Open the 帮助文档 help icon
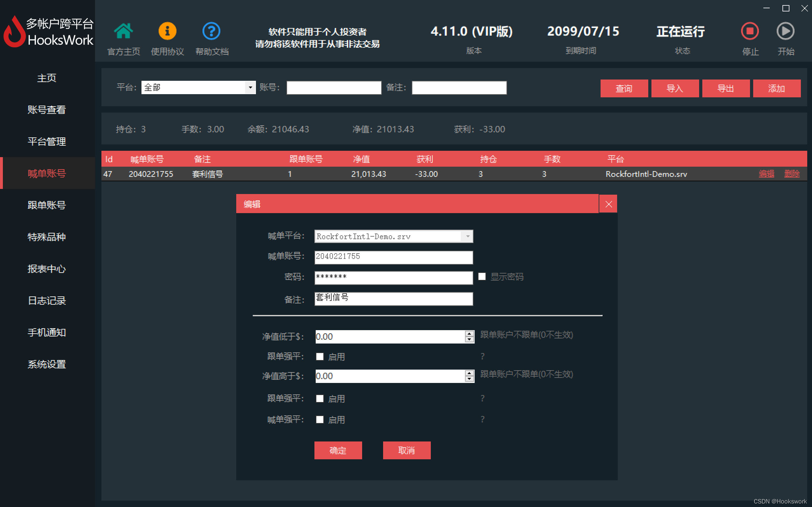The height and width of the screenshot is (507, 812). tap(211, 31)
